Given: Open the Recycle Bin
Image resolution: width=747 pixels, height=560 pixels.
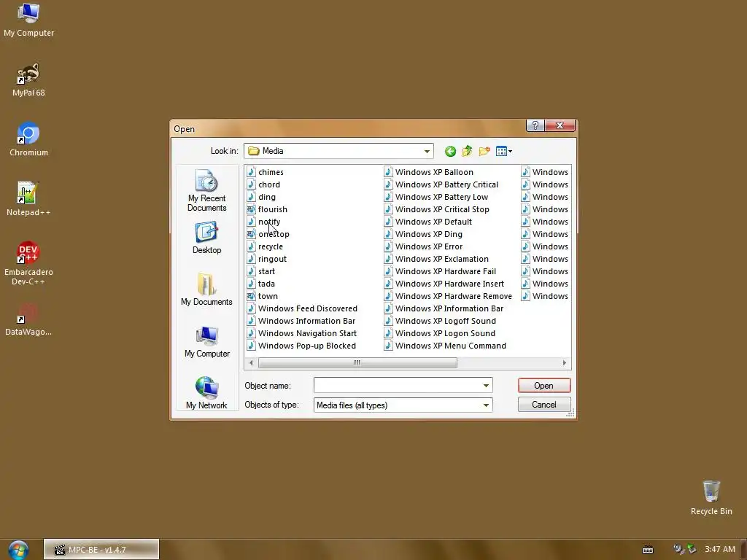Looking at the screenshot, I should (x=711, y=498).
